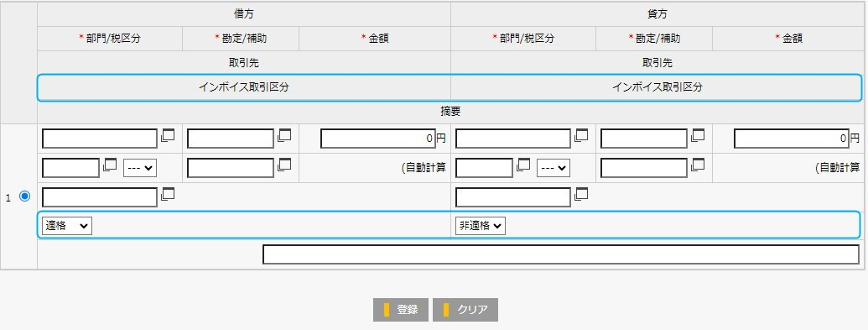Open lookup icon beside debit 勘定 field
Screen dimensions: 868x330
click(x=284, y=135)
